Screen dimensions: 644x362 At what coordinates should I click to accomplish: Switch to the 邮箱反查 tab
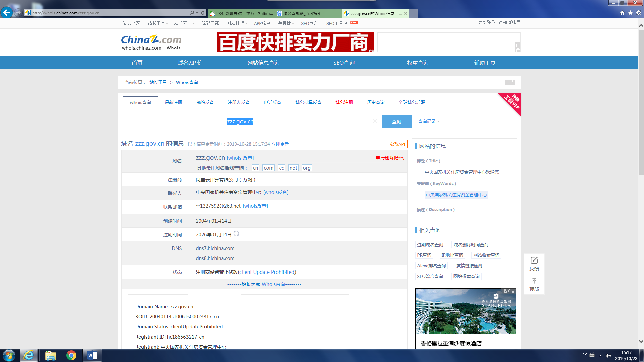(x=205, y=102)
